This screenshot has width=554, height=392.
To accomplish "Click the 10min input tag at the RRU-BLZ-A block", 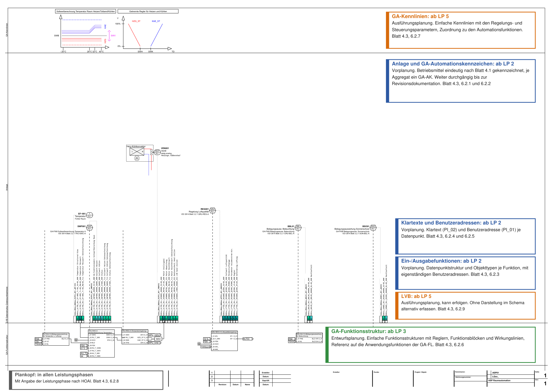I will coord(292,341).
